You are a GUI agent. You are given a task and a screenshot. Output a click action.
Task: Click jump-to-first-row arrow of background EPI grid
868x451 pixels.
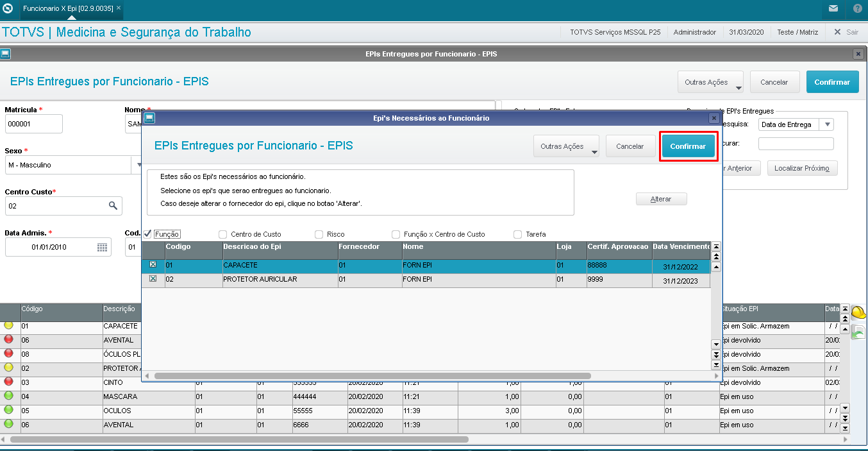pos(845,310)
